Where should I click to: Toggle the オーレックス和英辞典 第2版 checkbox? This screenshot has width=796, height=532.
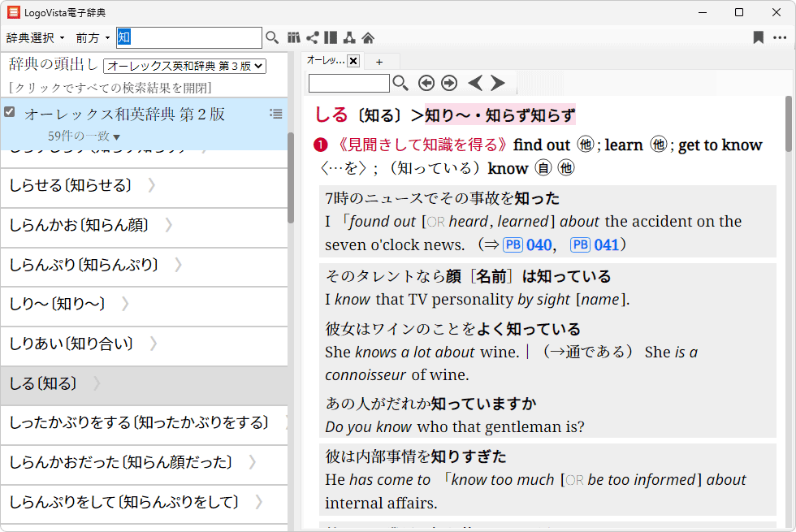[10, 112]
